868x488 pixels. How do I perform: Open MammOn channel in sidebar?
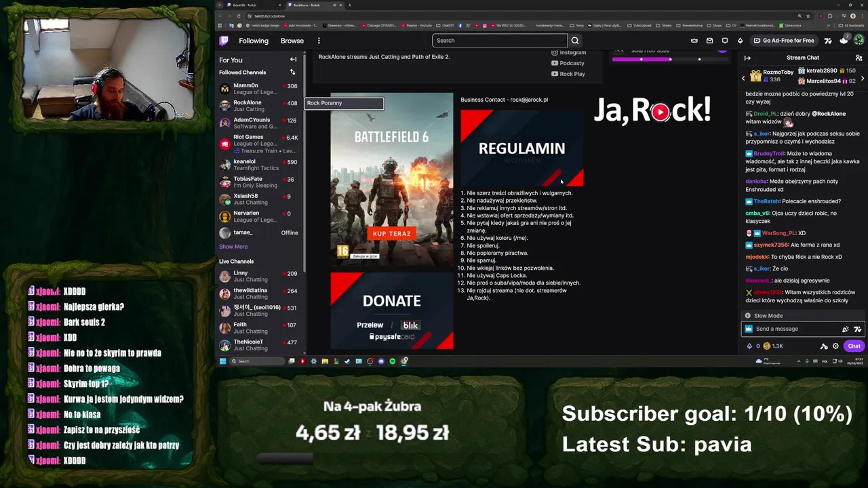coord(259,89)
